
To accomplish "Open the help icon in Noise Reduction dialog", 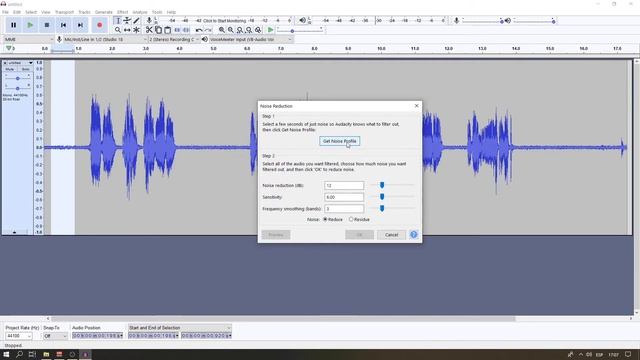I will click(x=413, y=235).
